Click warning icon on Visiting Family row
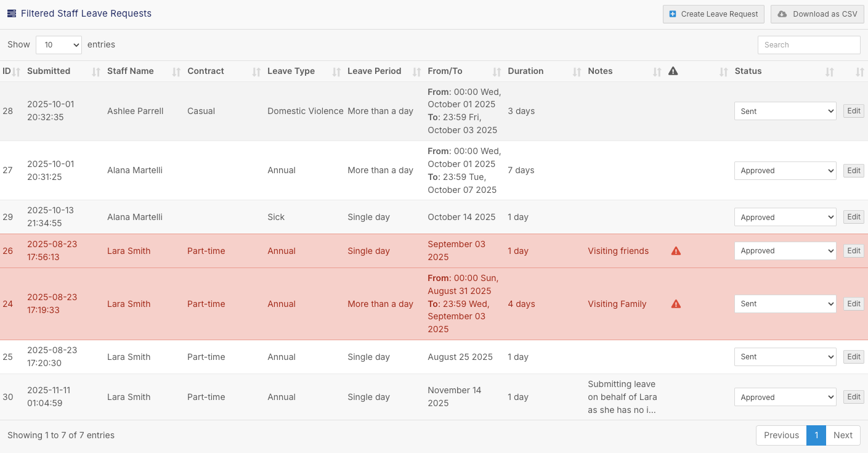Image resolution: width=868 pixels, height=453 pixels. click(x=676, y=304)
